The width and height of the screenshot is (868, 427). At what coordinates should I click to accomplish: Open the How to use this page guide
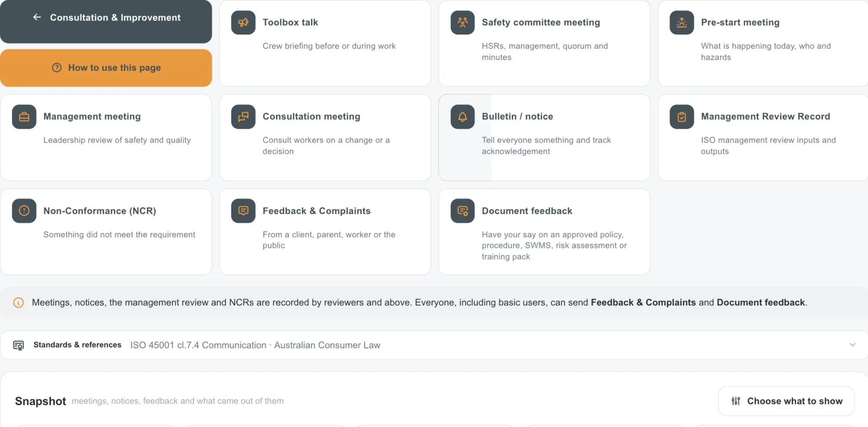pyautogui.click(x=106, y=68)
